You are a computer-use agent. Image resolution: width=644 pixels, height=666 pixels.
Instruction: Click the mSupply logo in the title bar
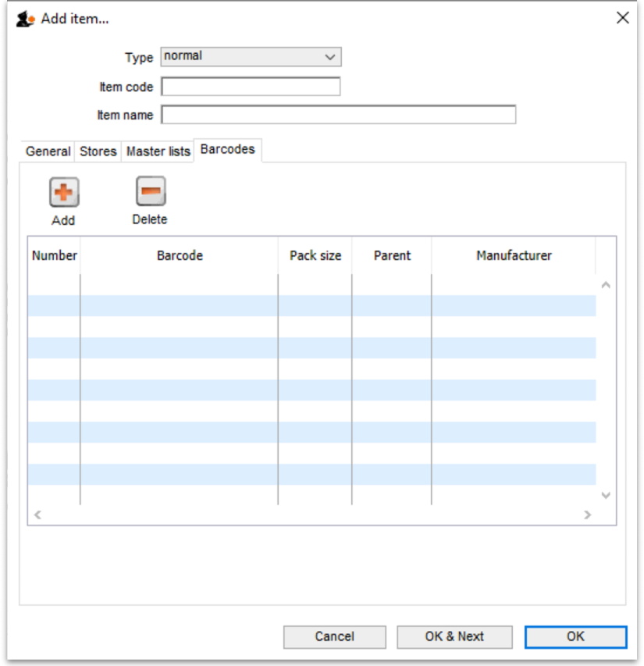tap(25, 19)
